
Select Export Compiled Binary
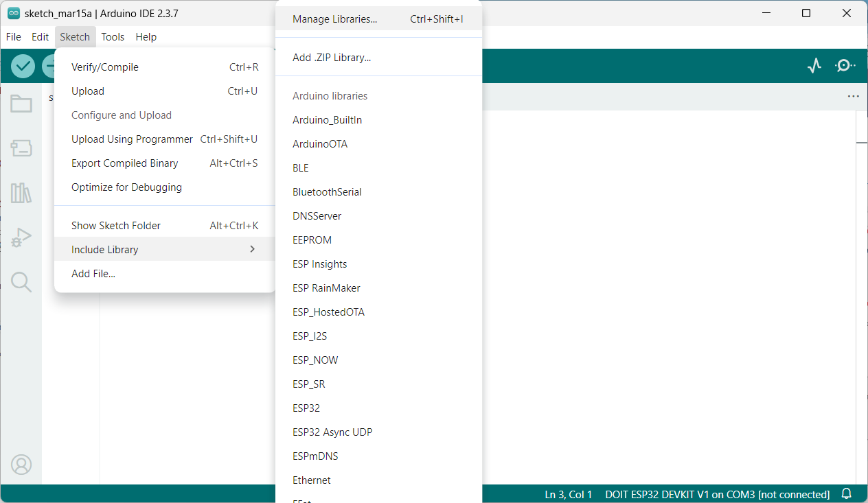(165, 163)
